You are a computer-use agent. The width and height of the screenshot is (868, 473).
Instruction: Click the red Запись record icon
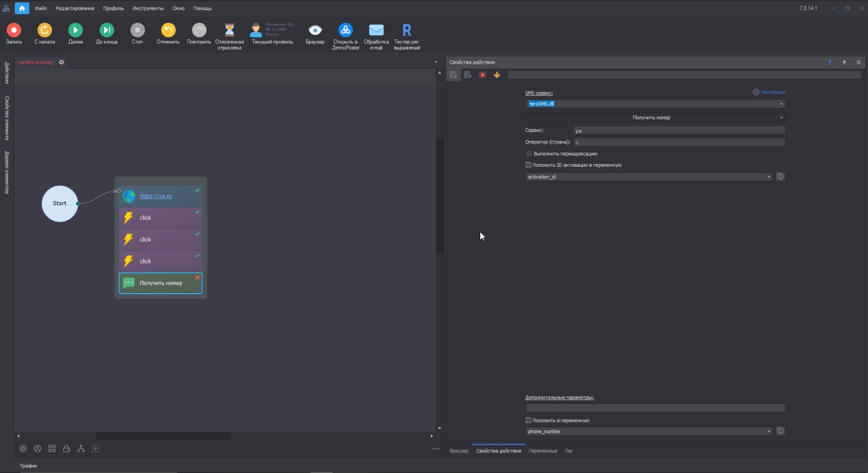coord(14,30)
